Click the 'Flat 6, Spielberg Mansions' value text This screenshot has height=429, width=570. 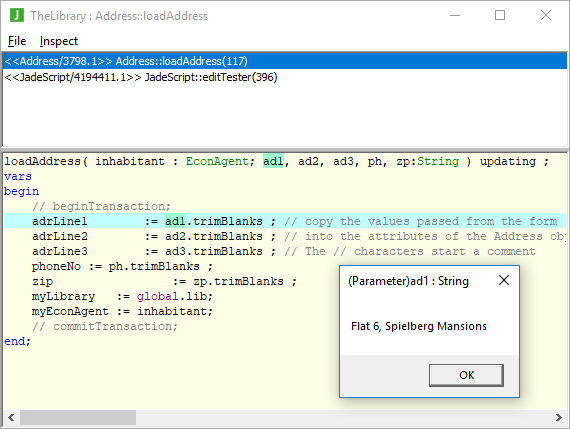tap(419, 326)
